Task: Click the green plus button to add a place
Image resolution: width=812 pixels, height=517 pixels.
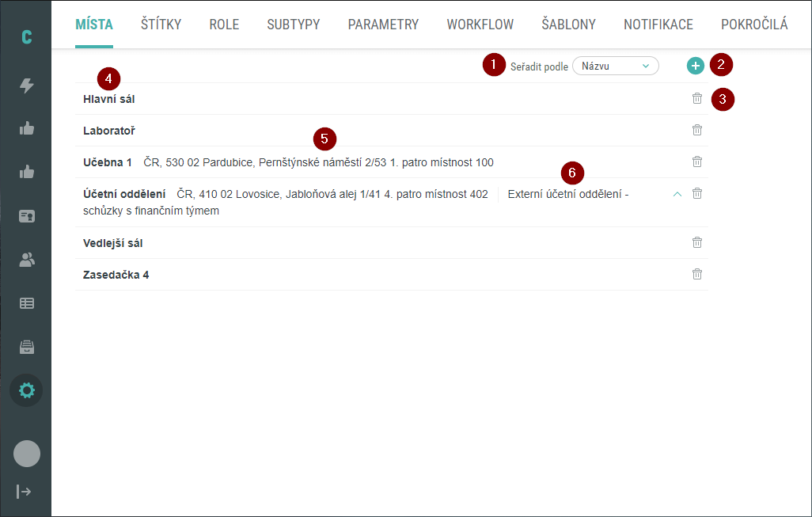Action: pyautogui.click(x=695, y=66)
